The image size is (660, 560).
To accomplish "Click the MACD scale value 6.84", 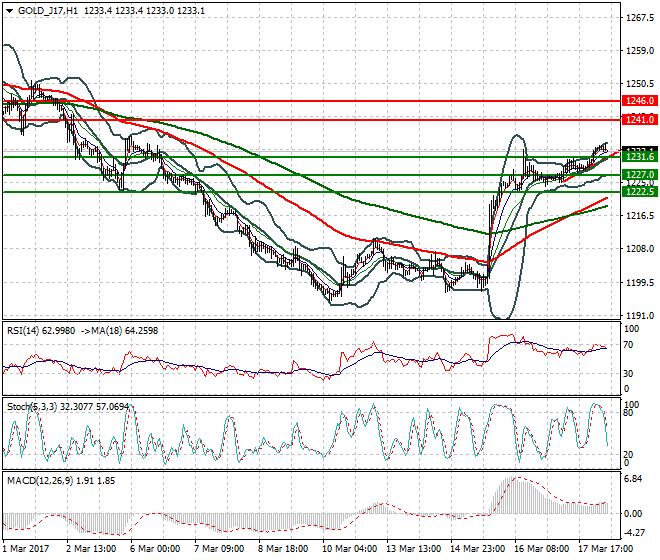I will coord(633,479).
